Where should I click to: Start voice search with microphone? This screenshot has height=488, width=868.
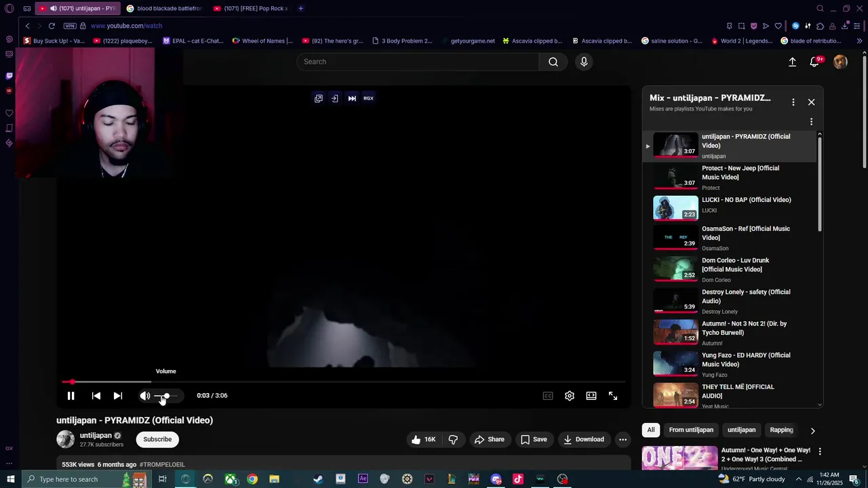[x=584, y=62]
